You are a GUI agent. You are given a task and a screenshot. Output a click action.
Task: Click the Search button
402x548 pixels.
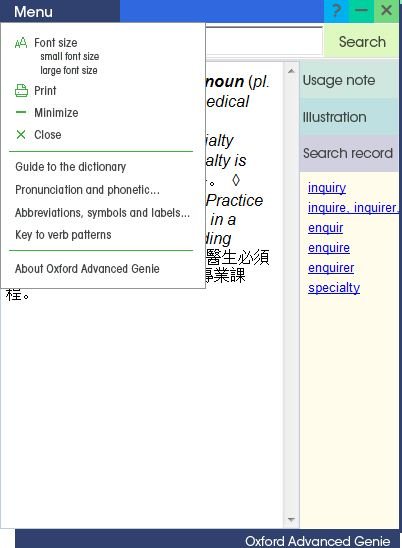(362, 42)
